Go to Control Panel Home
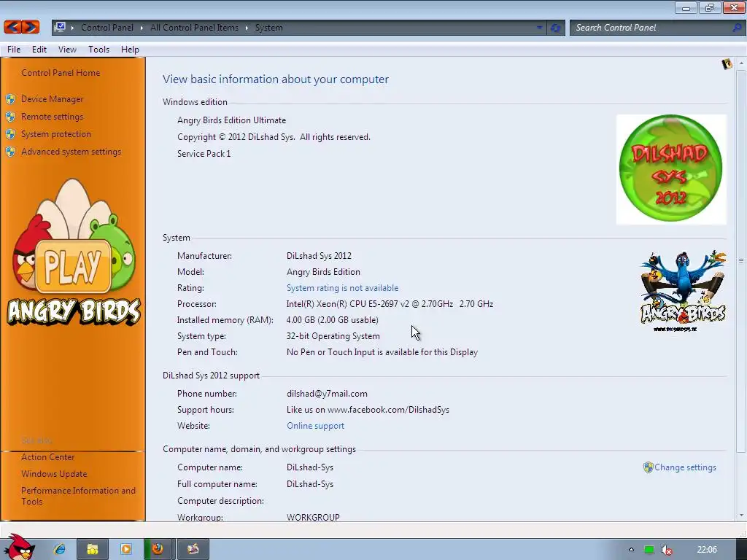Viewport: 747px width, 560px height. [x=61, y=73]
